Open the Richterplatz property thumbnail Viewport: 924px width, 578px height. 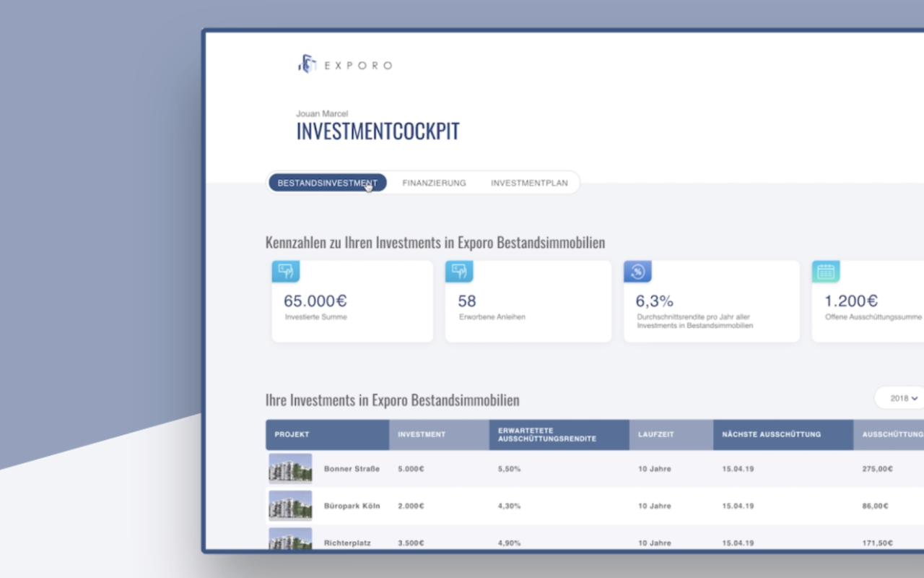(x=290, y=539)
